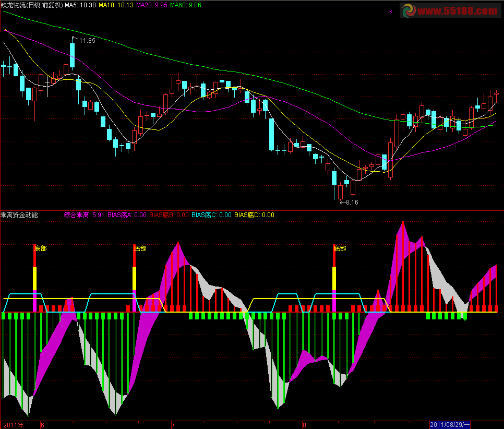Screen dimensions: 504x429
Task: Click the 11.85 high price label
Action: tap(87, 41)
